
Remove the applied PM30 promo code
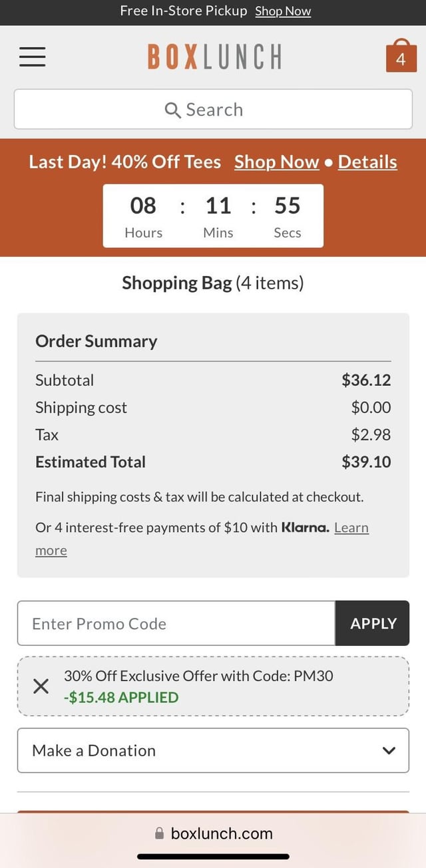tap(41, 686)
